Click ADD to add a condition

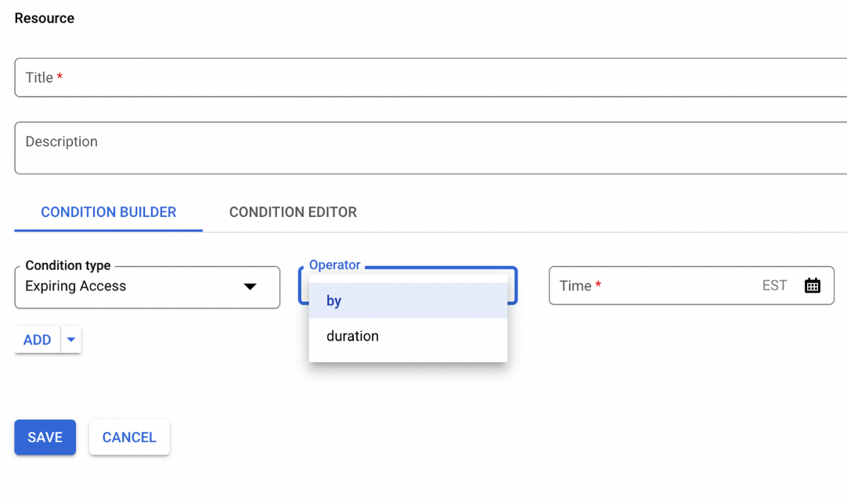point(38,340)
